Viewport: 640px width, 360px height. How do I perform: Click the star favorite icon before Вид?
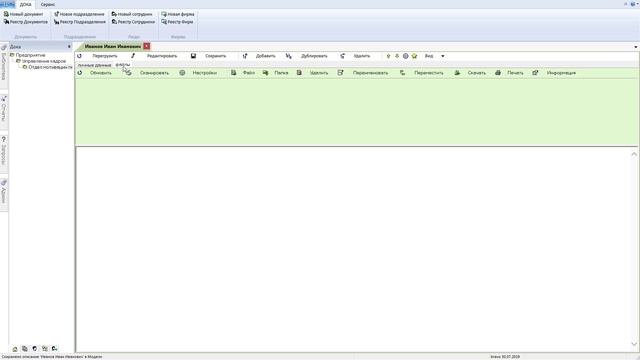pyautogui.click(x=414, y=56)
